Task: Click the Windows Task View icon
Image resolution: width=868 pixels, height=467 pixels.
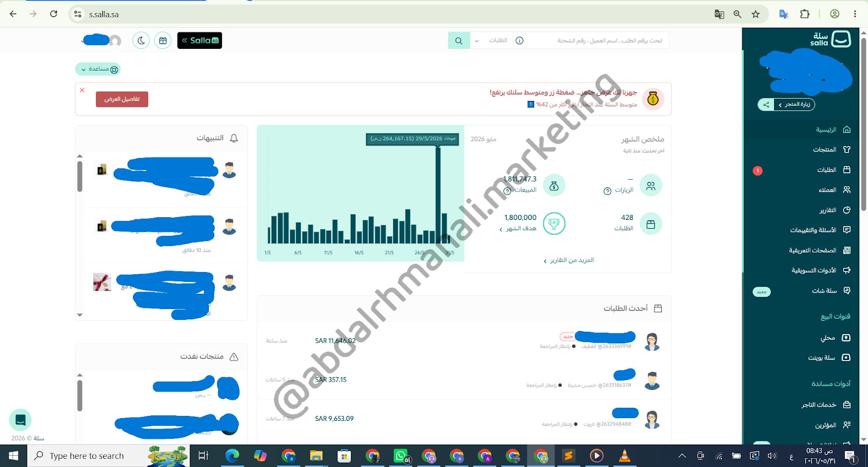Action: point(203,456)
